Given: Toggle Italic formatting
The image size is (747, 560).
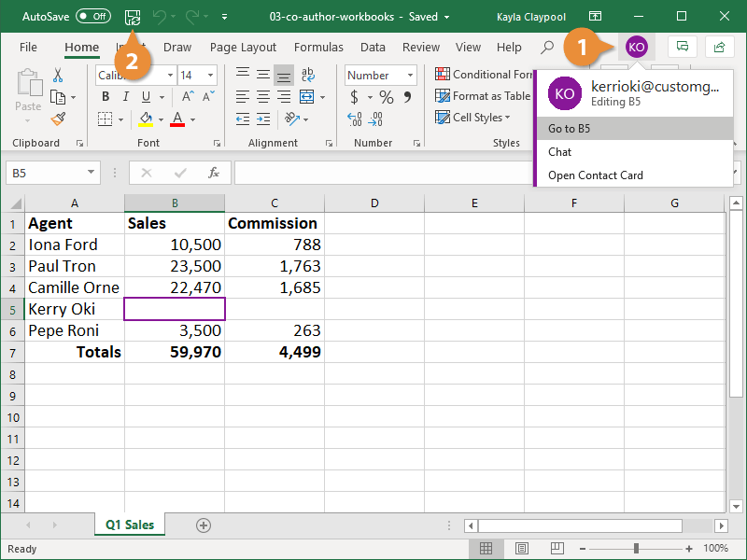Looking at the screenshot, I should click(x=125, y=97).
